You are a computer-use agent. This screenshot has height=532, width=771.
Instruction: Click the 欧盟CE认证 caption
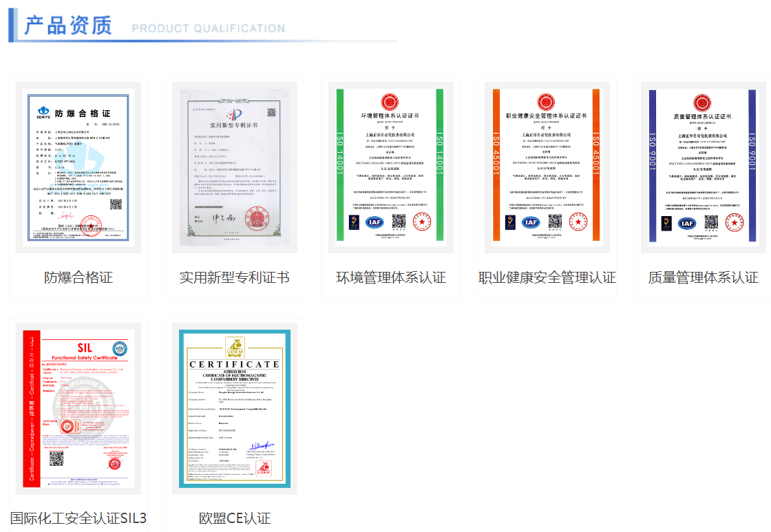click(x=234, y=518)
